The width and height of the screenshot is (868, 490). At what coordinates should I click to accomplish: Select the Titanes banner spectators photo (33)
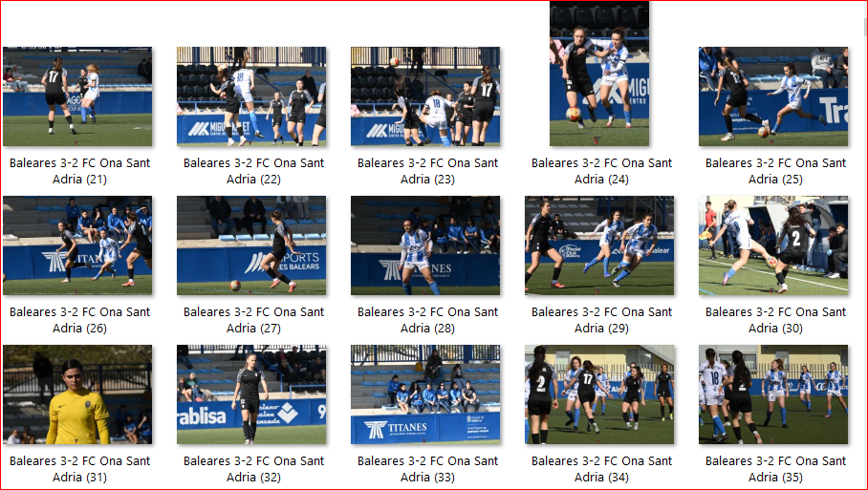(425, 394)
